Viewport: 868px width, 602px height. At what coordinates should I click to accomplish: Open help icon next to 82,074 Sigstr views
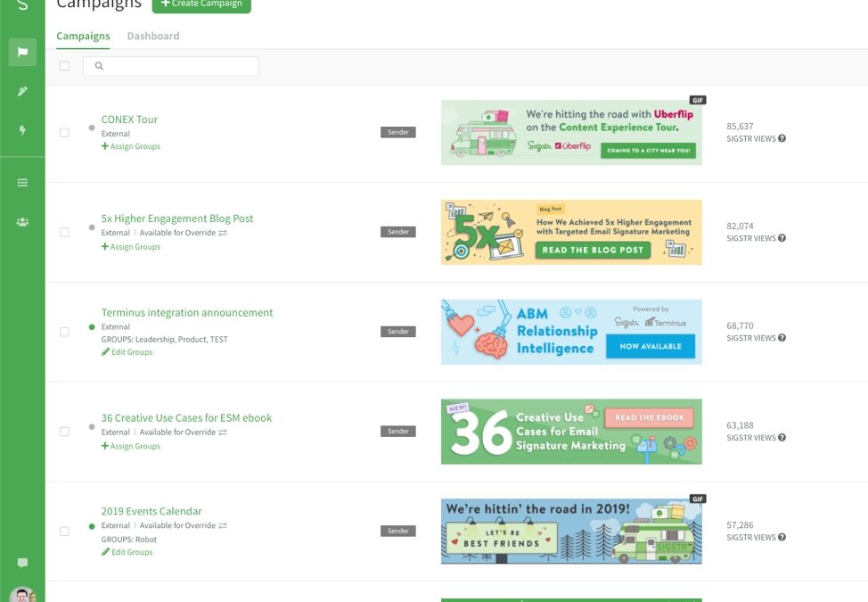pos(782,238)
